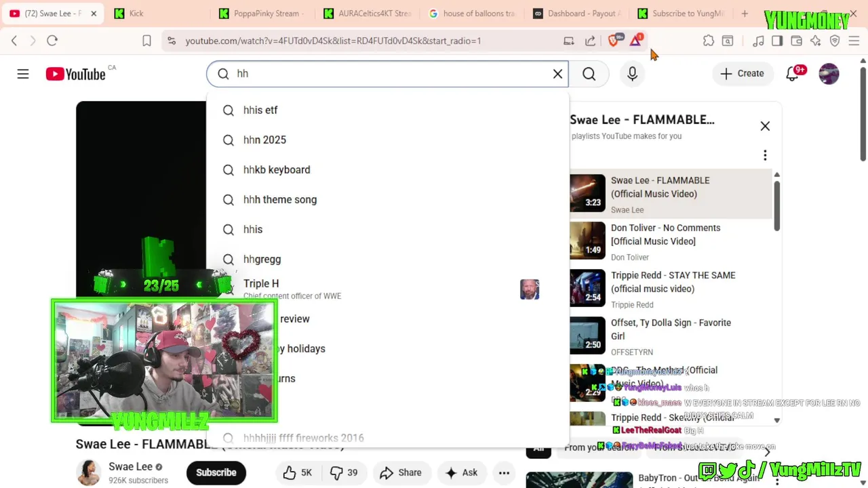Open Swae Lee channel name link
The height and width of the screenshot is (488, 868).
coord(130,466)
